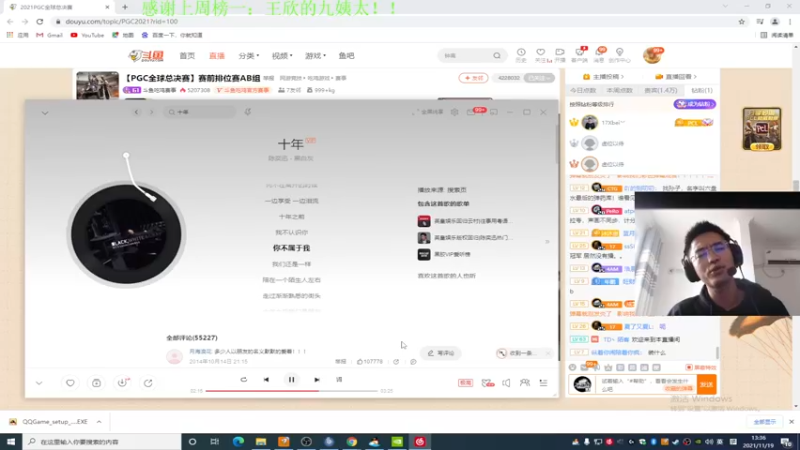Click the 成为钻粉 purple button

(x=694, y=104)
